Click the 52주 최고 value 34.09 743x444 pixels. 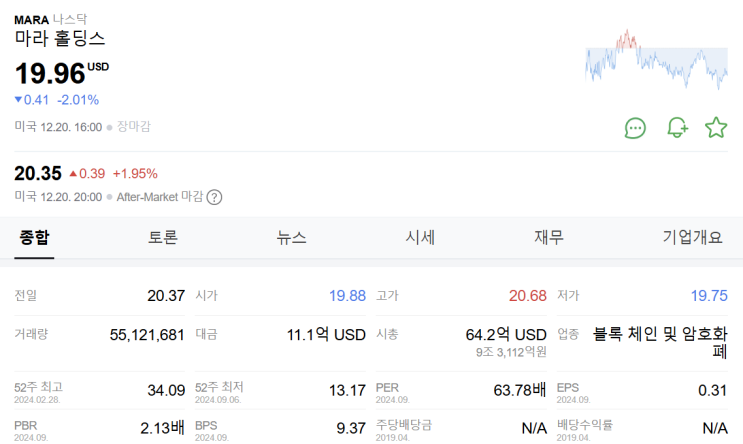point(166,389)
